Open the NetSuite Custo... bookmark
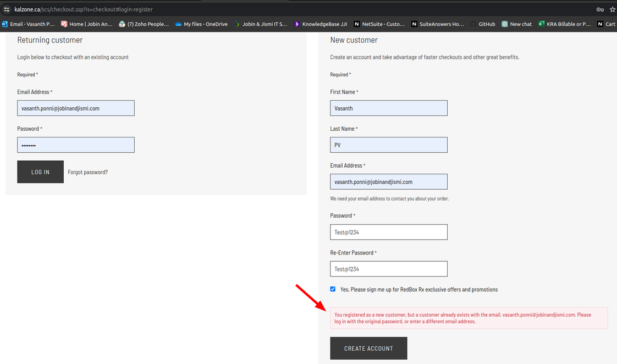The width and height of the screenshot is (617, 364). (379, 24)
